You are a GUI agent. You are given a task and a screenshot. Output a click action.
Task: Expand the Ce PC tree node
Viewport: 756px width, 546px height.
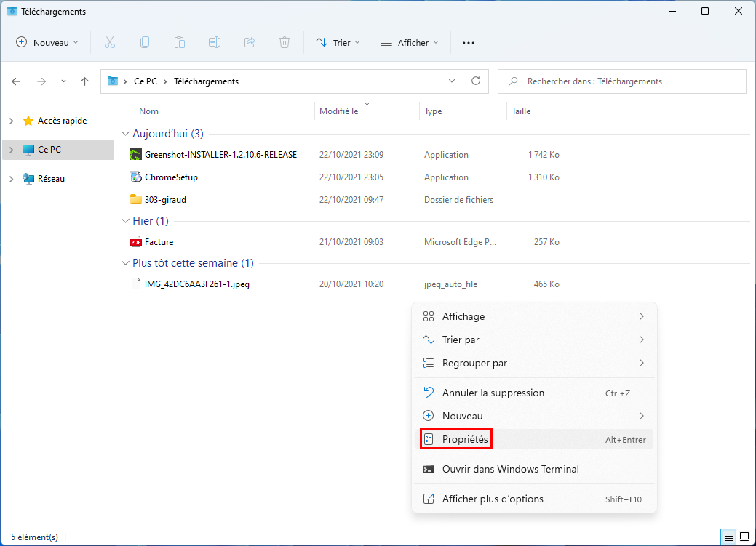coord(12,149)
